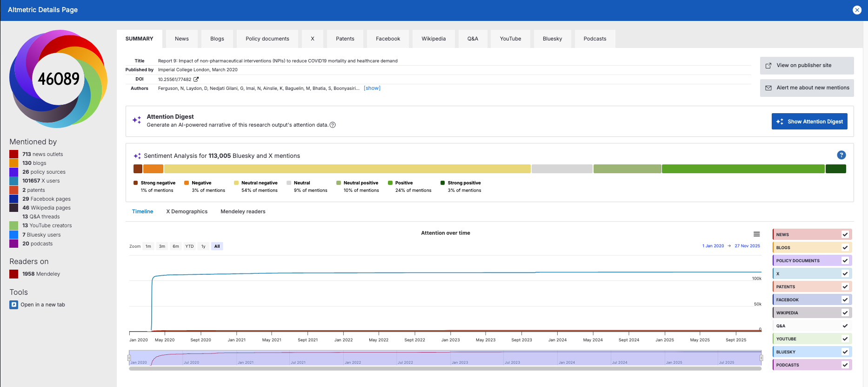The image size is (868, 387).
Task: Click the Altmetric donut score badge
Action: pyautogui.click(x=58, y=79)
